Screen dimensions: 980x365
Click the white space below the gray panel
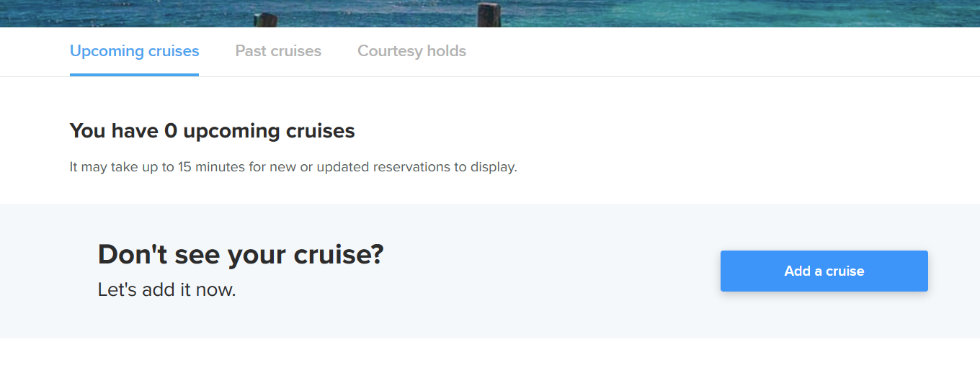click(x=490, y=352)
